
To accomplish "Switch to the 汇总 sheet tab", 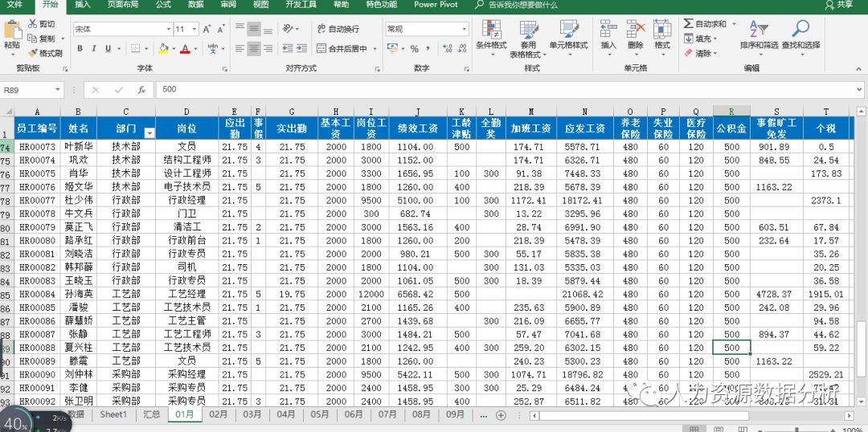I will pos(151,414).
